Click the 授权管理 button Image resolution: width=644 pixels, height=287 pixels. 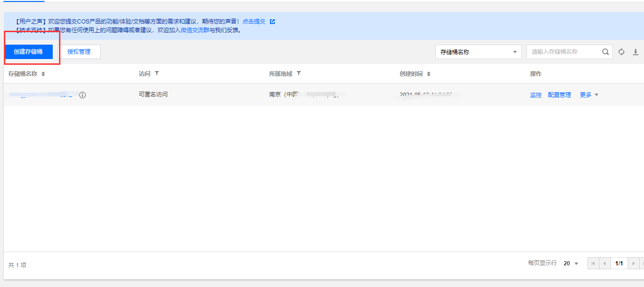click(80, 51)
